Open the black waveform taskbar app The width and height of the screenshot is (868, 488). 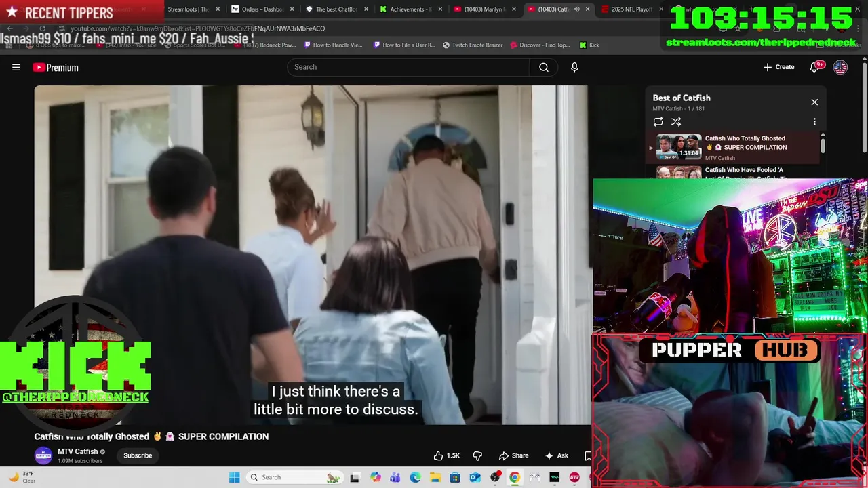click(555, 477)
